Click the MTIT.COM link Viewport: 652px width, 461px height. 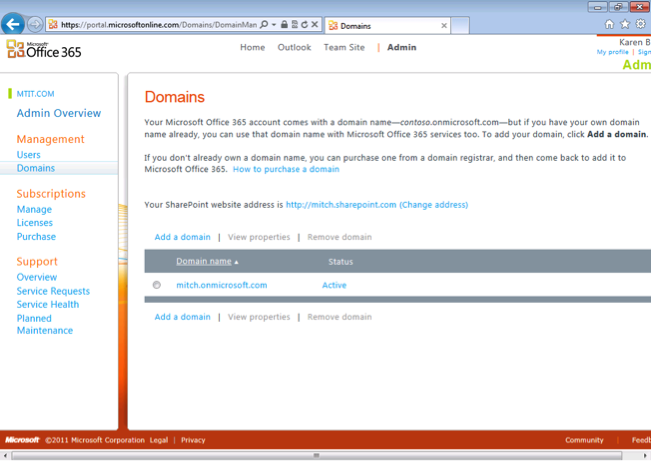(35, 94)
